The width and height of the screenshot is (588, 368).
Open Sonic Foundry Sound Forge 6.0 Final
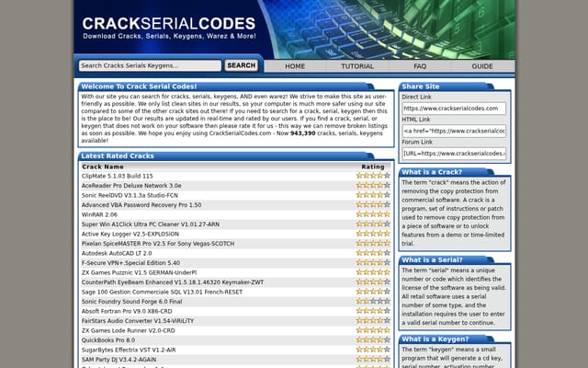pyautogui.click(x=131, y=302)
